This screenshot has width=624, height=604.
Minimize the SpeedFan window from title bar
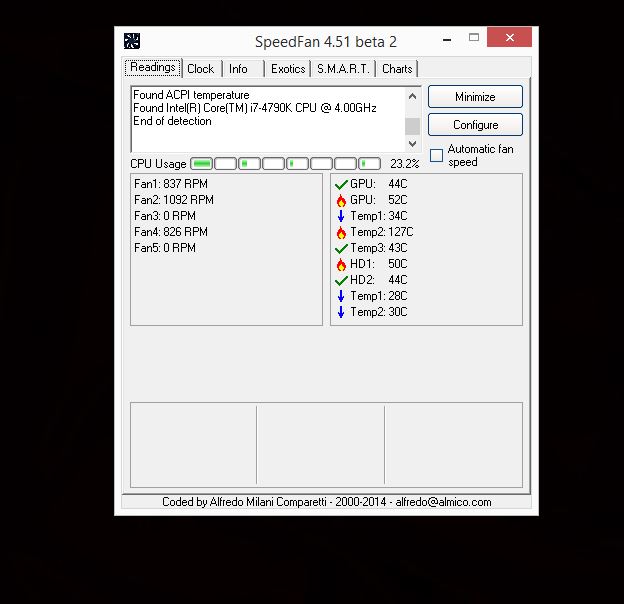coord(447,39)
